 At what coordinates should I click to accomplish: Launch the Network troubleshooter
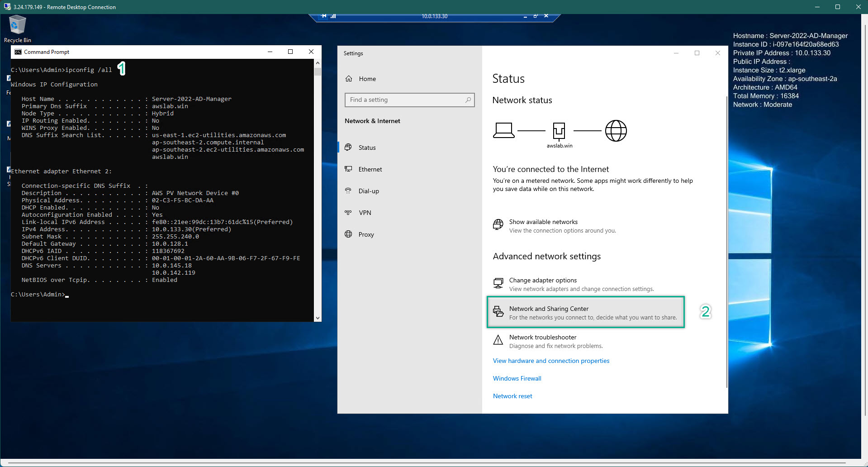pyautogui.click(x=548, y=342)
